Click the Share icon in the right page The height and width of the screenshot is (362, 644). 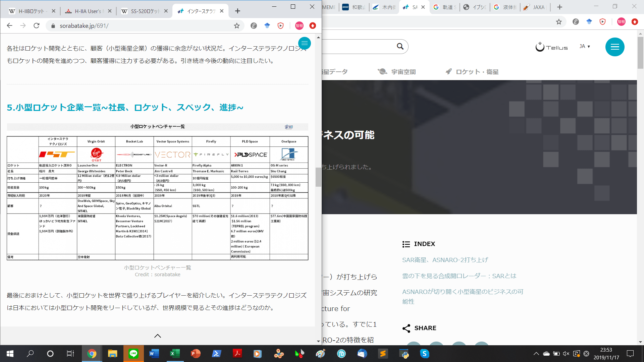click(406, 328)
